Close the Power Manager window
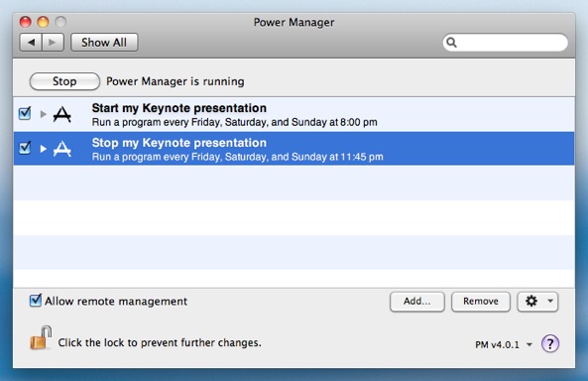This screenshot has width=588, height=381. (x=25, y=22)
